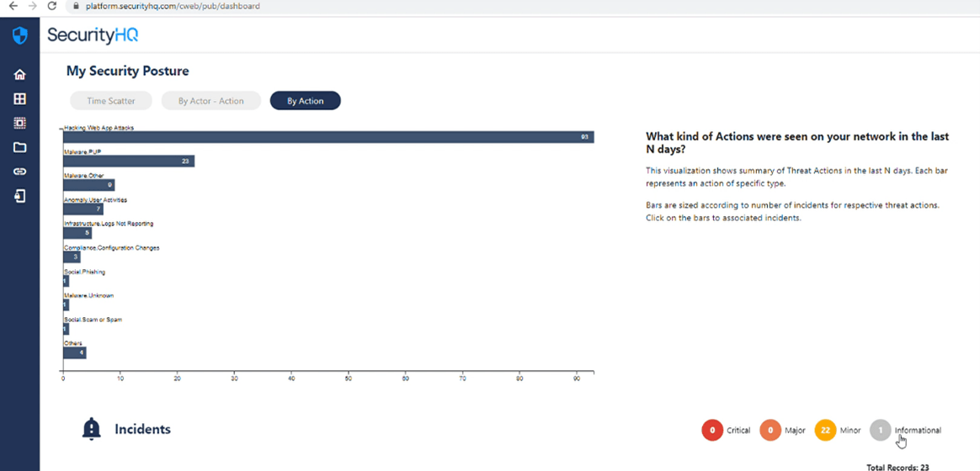Filter incidents by Informational severity badge
Screen dimensions: 980x471
point(880,431)
